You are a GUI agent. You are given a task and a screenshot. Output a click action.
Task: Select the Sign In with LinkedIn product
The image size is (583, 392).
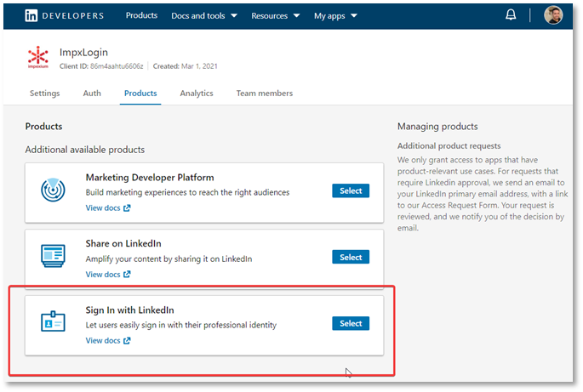tap(351, 323)
